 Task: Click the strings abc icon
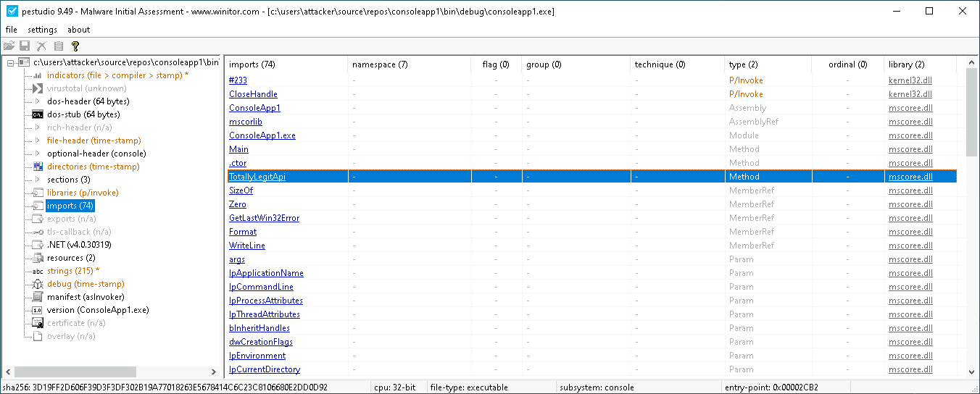(x=38, y=271)
